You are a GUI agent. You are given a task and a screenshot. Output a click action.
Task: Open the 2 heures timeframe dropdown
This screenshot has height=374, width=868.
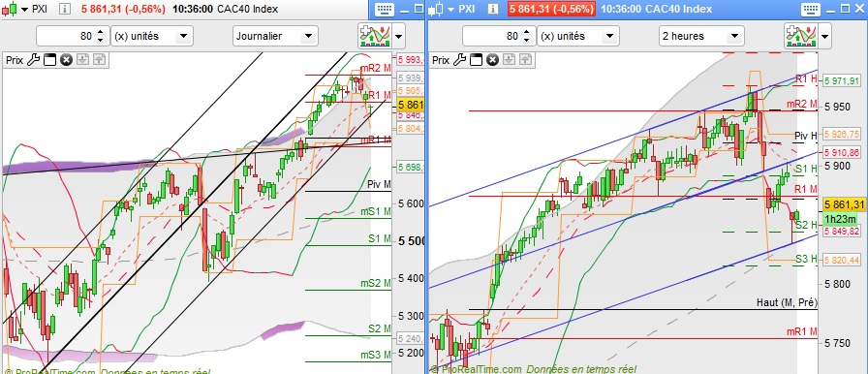click(x=701, y=36)
